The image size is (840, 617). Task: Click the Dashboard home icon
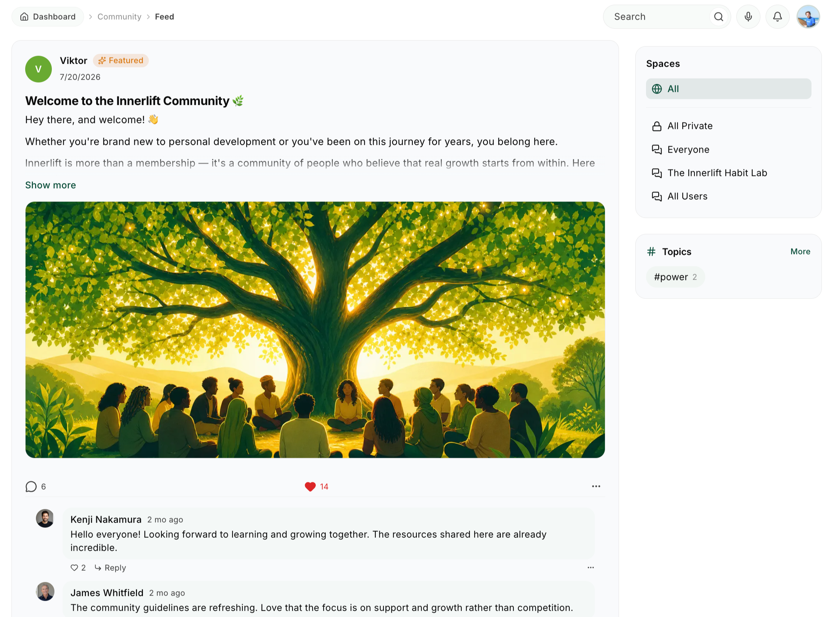point(24,17)
